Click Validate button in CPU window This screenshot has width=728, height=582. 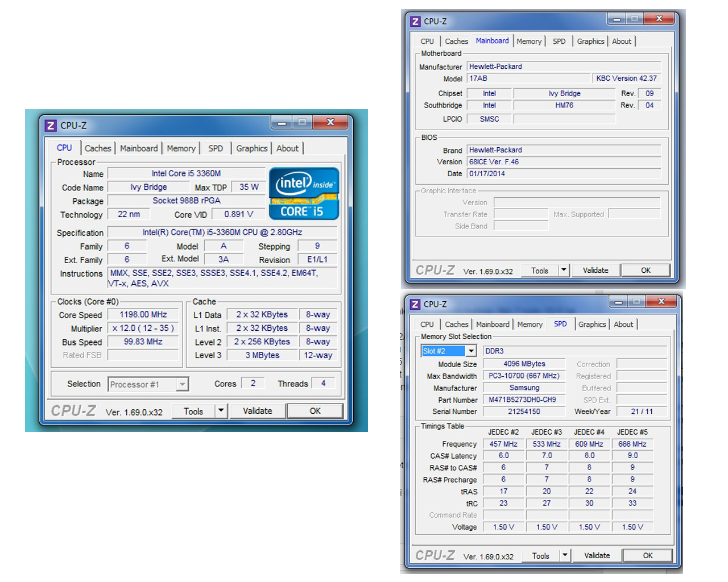pyautogui.click(x=258, y=411)
